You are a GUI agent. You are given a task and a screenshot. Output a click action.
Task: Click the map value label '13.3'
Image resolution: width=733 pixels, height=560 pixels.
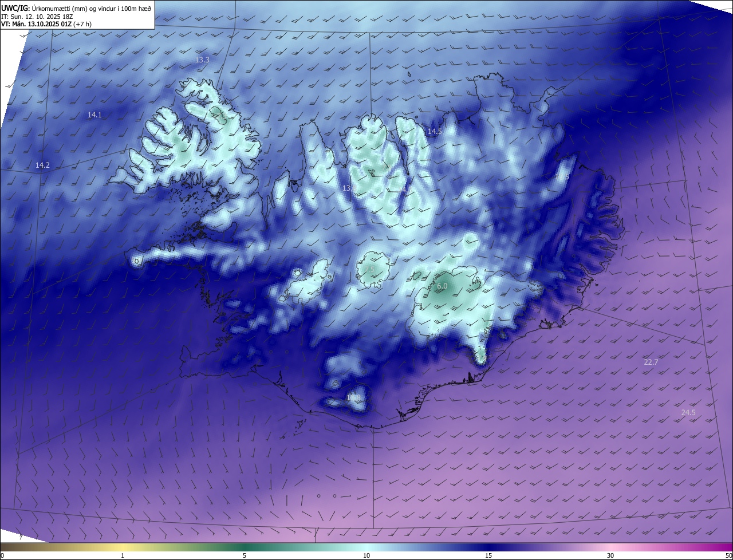pyautogui.click(x=202, y=60)
